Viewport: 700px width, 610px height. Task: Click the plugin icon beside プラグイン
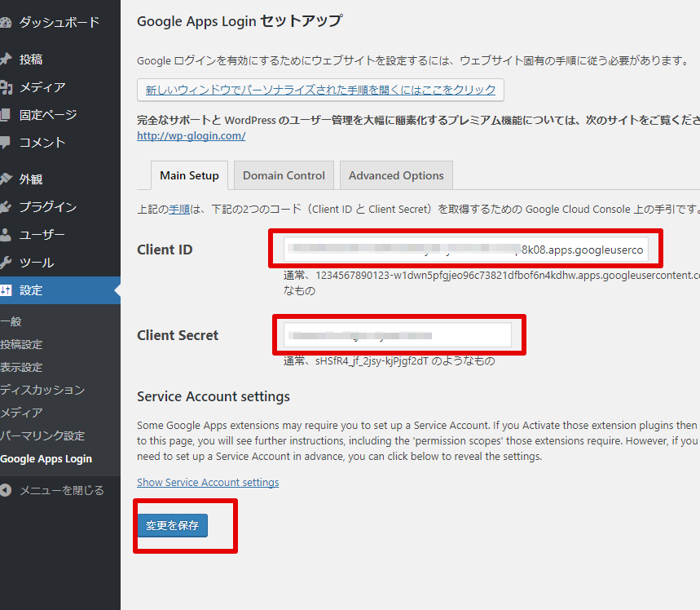6,207
